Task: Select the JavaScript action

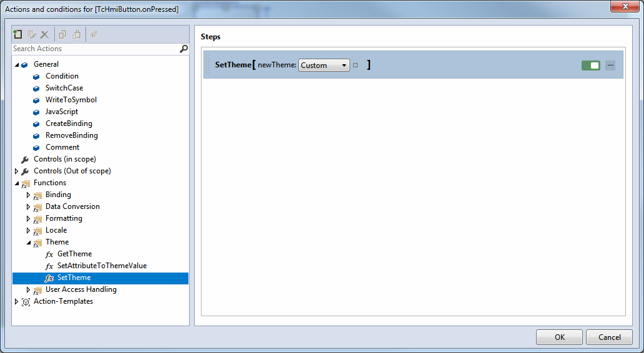Action: [62, 112]
